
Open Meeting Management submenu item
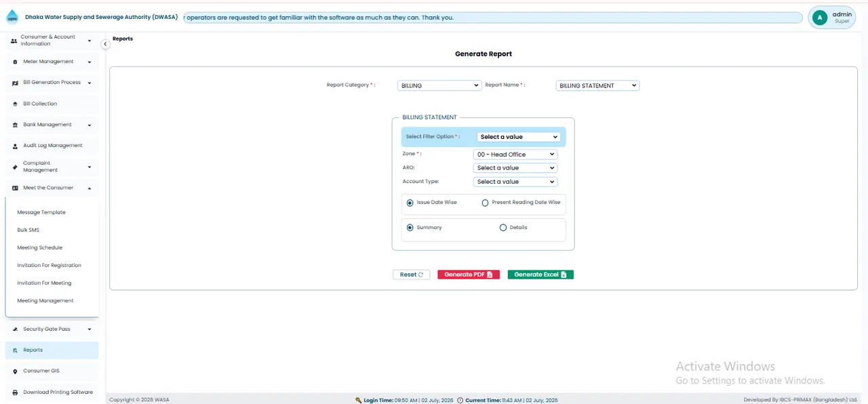pos(45,300)
